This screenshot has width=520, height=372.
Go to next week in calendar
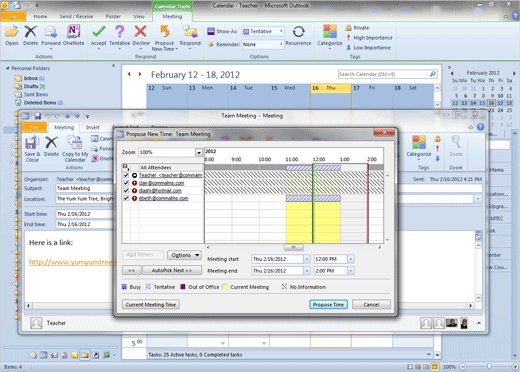pyautogui.click(x=140, y=74)
